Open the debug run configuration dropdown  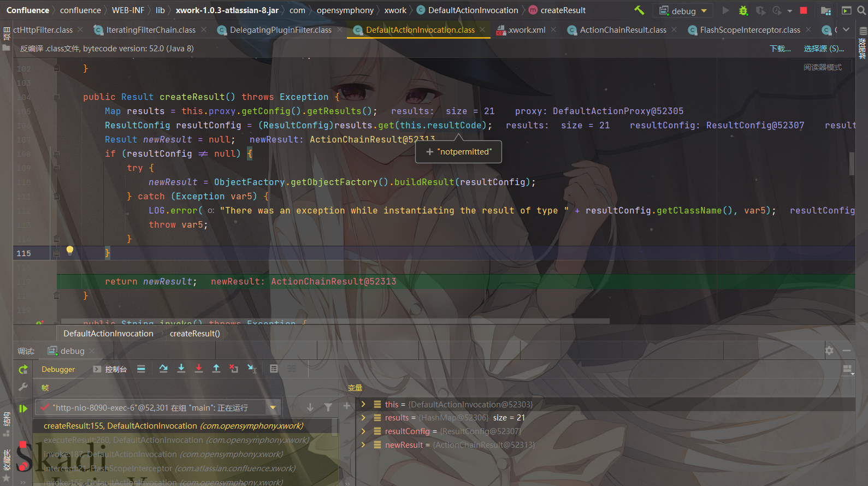coord(683,10)
